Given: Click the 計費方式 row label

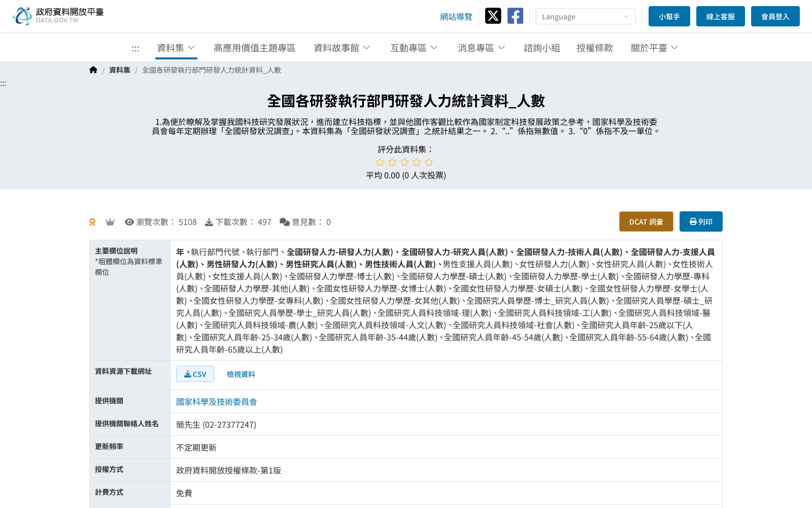Looking at the screenshot, I should coord(109,492).
